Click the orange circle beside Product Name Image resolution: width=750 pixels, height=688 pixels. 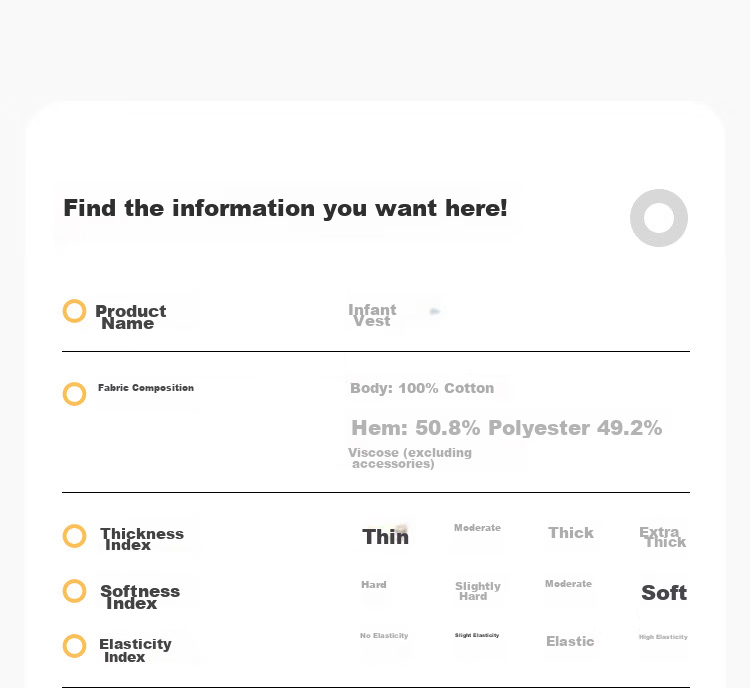(x=74, y=311)
